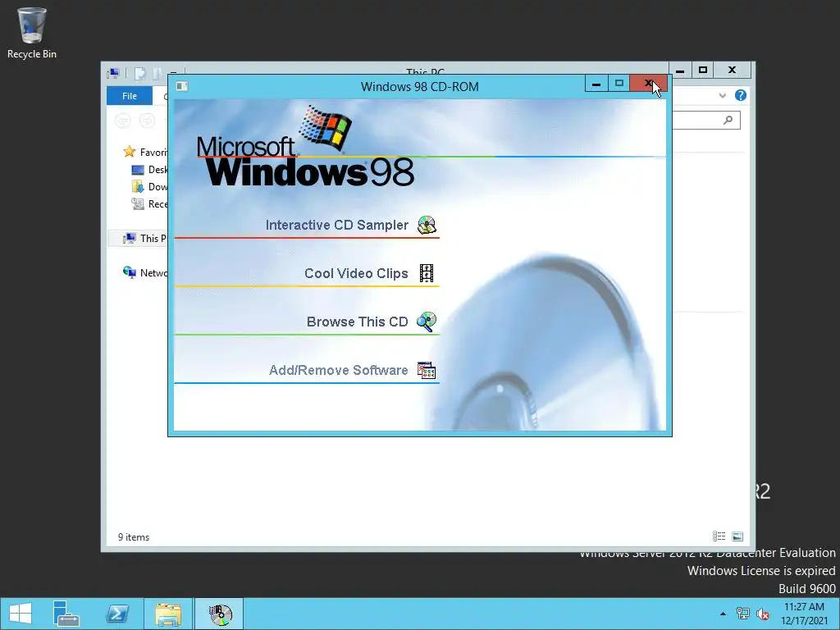
Task: Close the This PC window
Action: tap(733, 71)
